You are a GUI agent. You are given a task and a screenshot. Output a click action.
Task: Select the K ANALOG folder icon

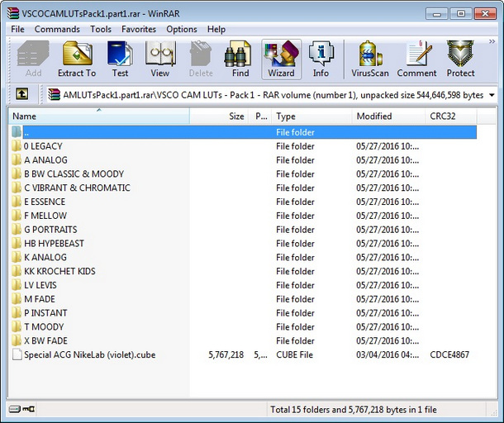click(17, 257)
